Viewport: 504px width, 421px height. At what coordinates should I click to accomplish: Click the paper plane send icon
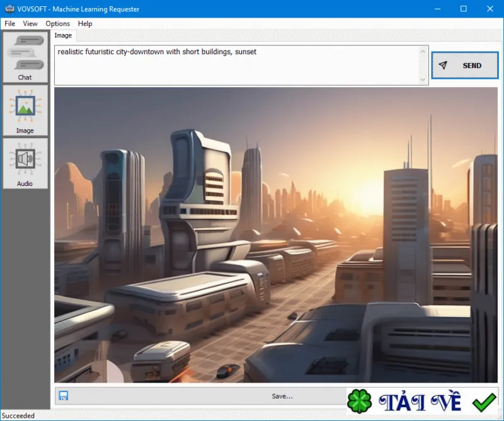(443, 66)
